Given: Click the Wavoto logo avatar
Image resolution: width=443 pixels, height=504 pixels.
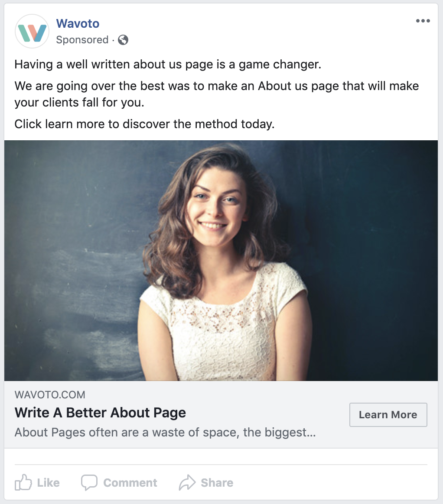Looking at the screenshot, I should coord(32,32).
